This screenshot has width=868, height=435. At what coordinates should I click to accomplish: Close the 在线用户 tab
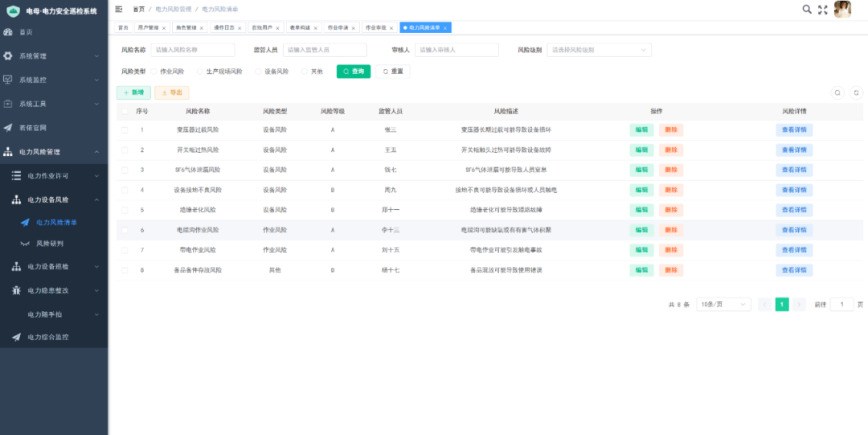pos(277,27)
